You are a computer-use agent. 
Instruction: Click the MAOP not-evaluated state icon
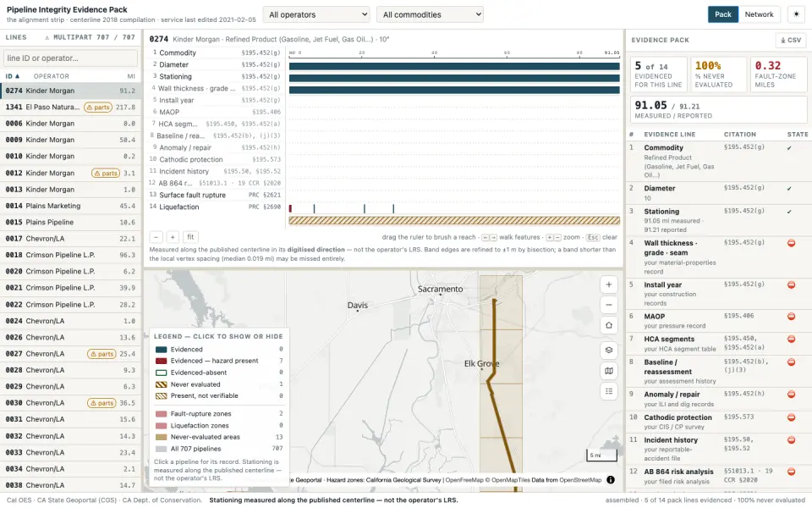(x=792, y=317)
